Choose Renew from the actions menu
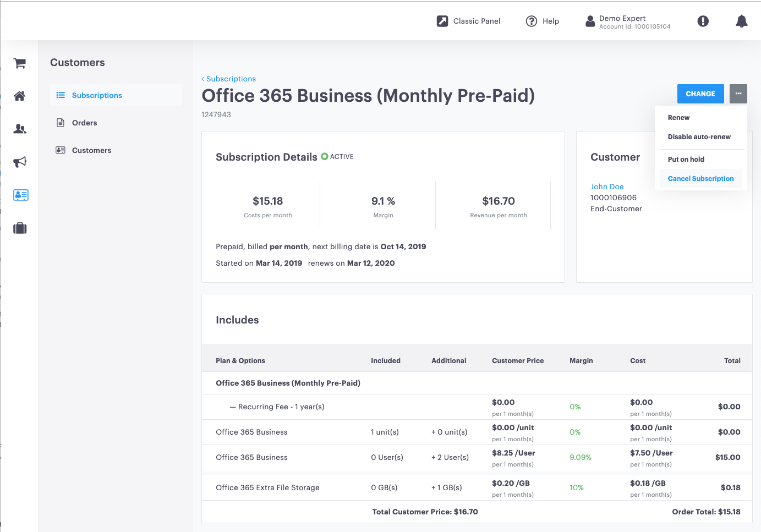The width and height of the screenshot is (761, 532). (x=678, y=118)
